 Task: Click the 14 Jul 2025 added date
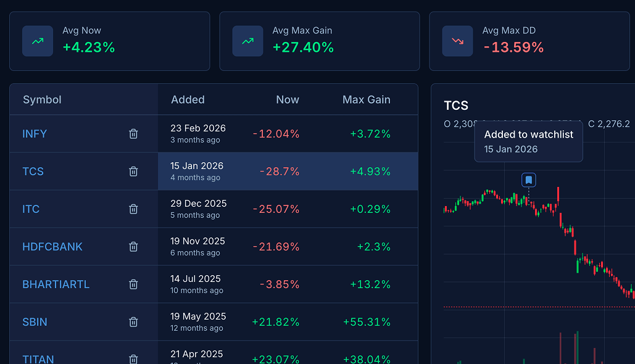pyautogui.click(x=196, y=279)
